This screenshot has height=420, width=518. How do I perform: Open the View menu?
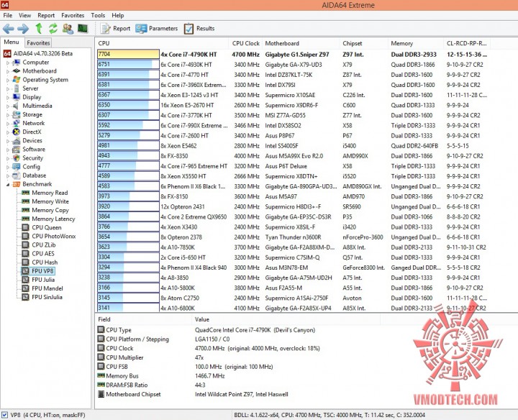24,15
